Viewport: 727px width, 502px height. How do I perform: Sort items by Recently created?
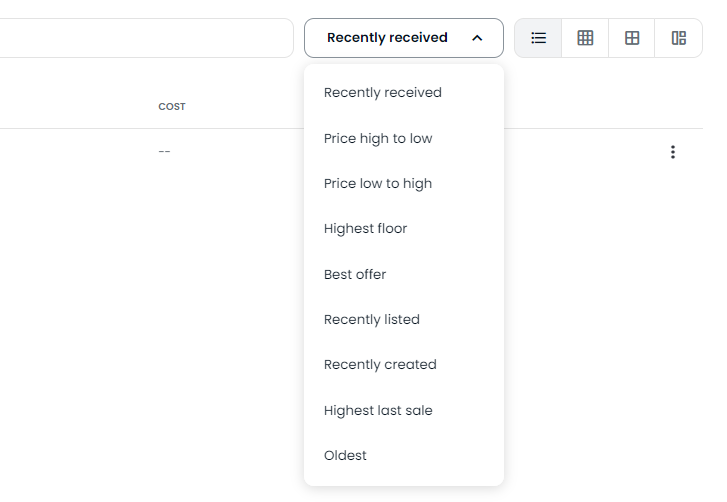380,365
